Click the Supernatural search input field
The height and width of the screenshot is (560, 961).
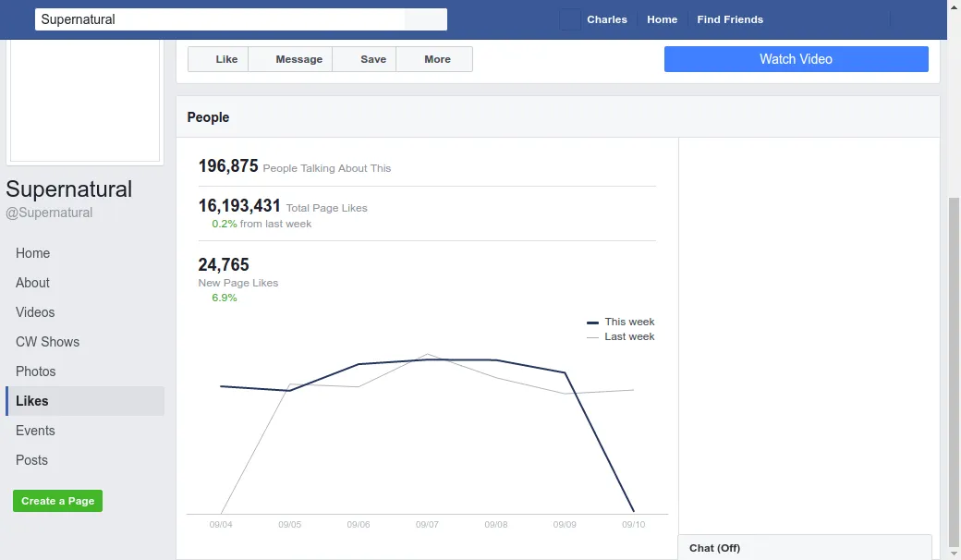click(x=219, y=19)
